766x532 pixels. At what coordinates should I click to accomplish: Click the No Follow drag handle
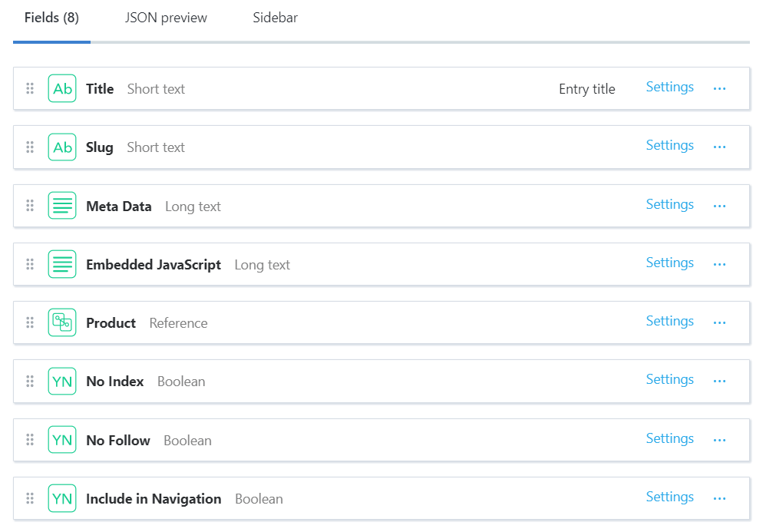point(30,440)
